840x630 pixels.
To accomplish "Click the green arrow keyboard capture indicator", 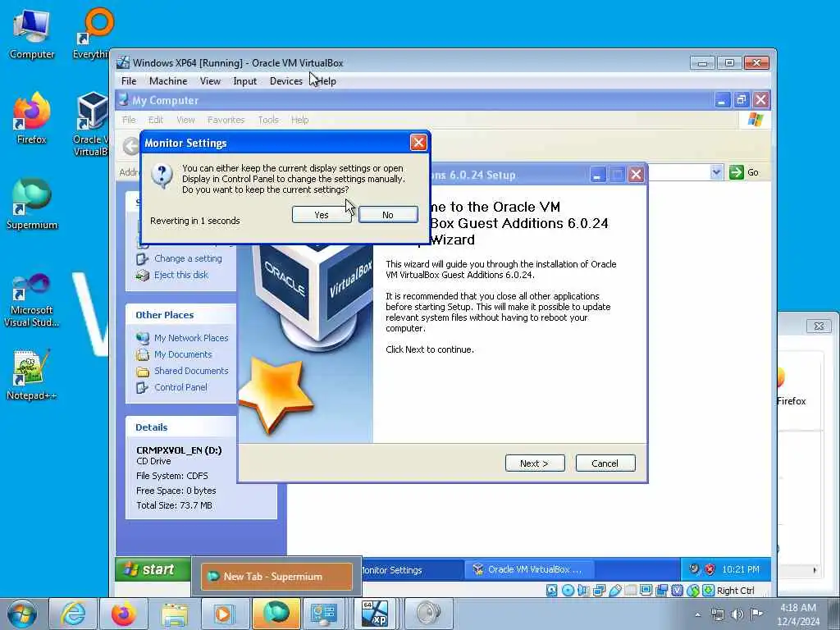I will point(708,591).
